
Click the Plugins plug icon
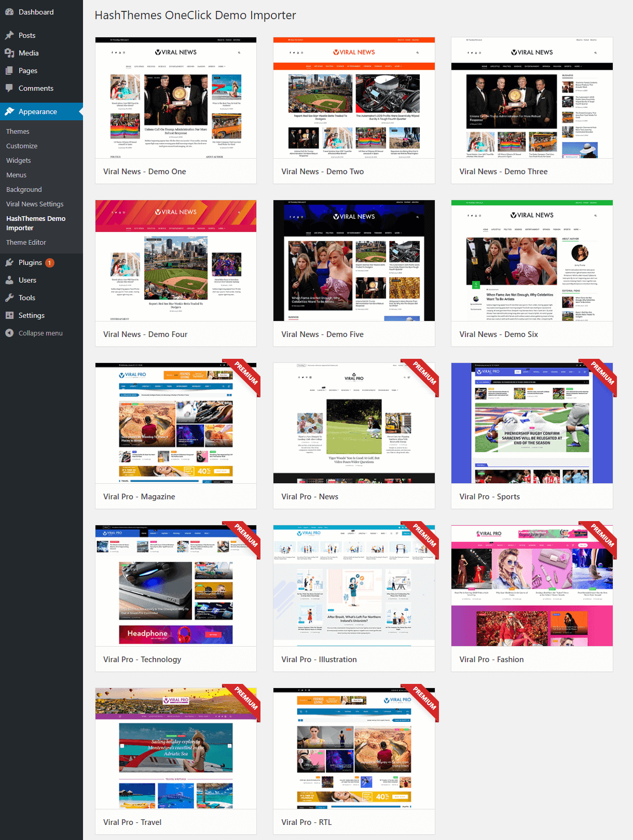(x=9, y=262)
